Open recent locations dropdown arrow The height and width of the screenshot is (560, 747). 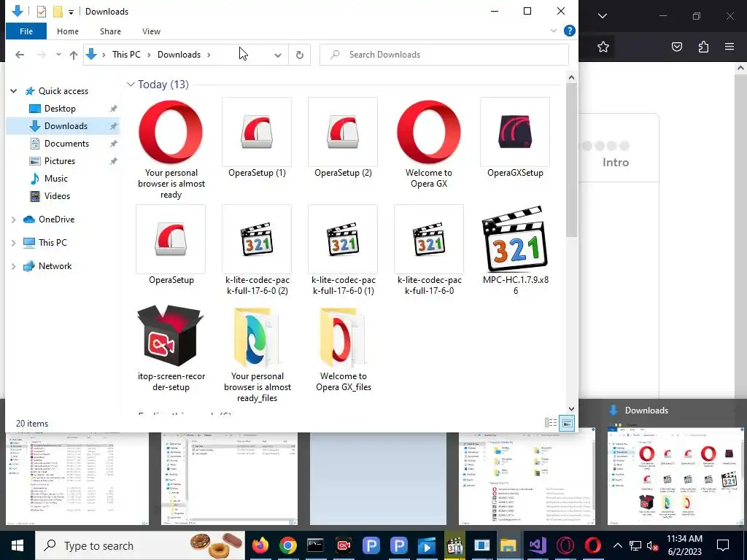58,55
